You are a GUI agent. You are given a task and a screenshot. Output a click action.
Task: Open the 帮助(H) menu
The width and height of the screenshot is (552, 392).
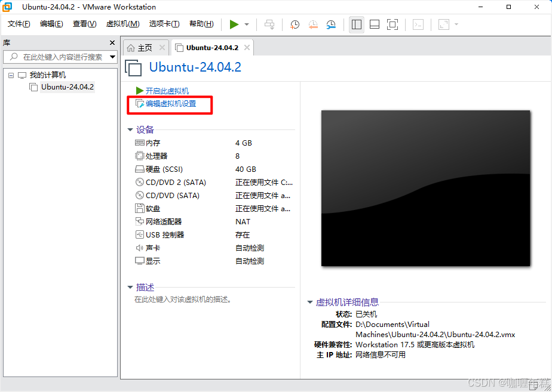point(201,24)
